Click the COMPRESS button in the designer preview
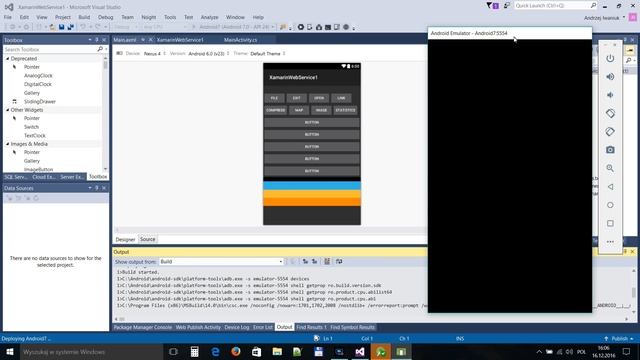 (276, 110)
